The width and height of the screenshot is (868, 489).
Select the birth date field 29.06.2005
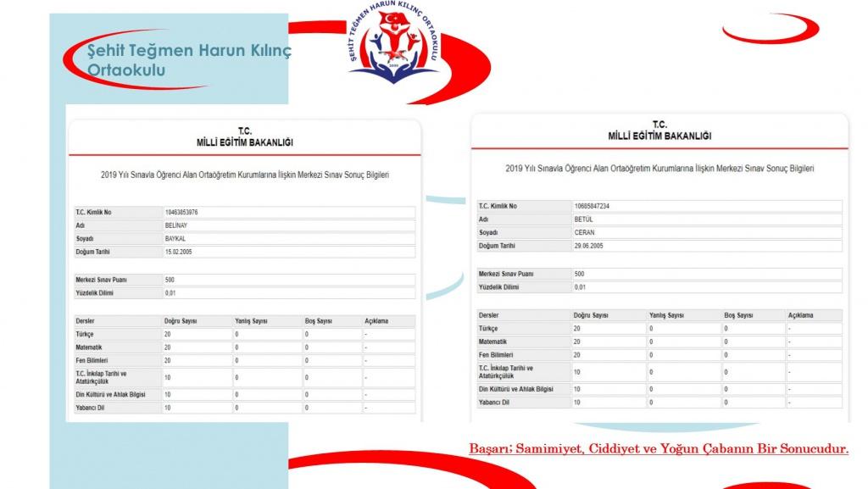pyautogui.click(x=706, y=246)
